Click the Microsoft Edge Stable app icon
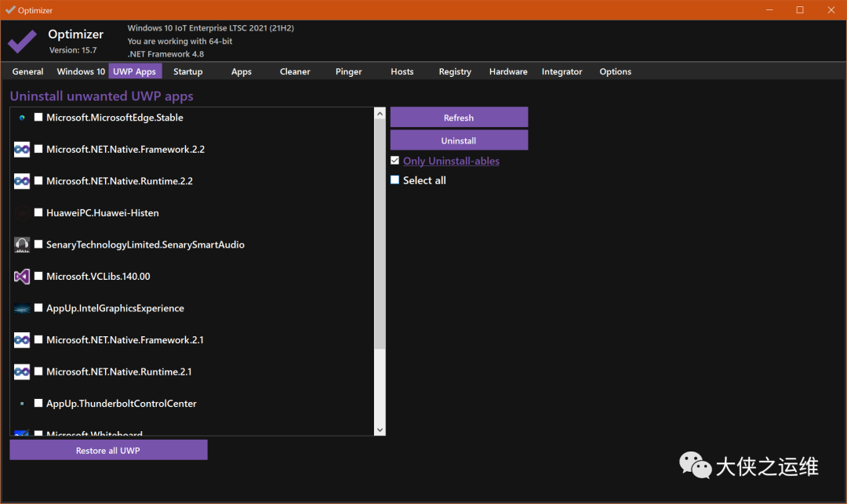This screenshot has width=847, height=504. [x=22, y=118]
